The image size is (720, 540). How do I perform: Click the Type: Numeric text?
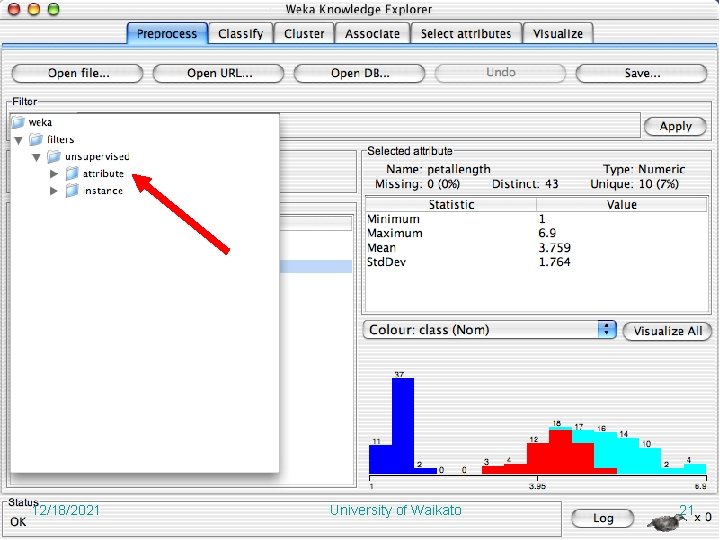coord(644,169)
